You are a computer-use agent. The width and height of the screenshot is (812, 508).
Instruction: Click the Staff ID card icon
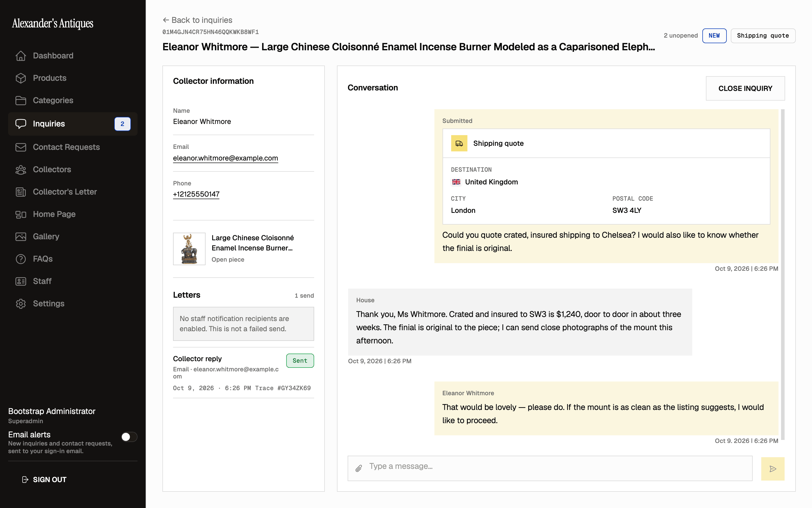pyautogui.click(x=21, y=281)
